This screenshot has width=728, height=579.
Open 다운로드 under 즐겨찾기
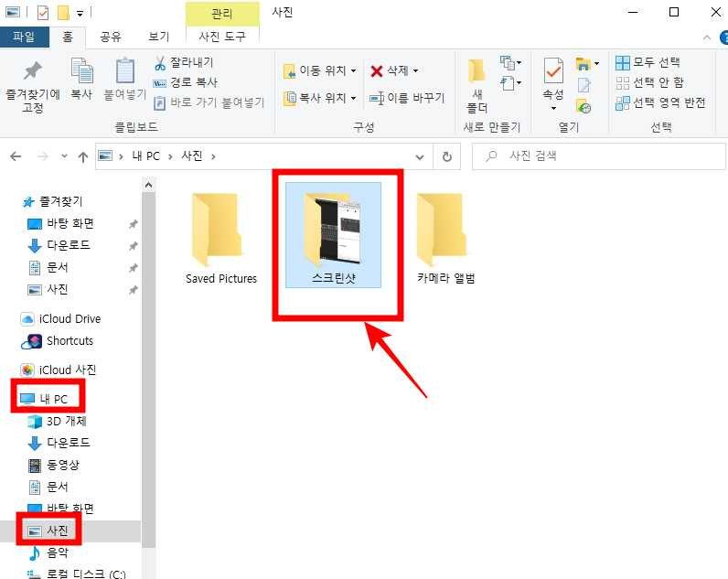tap(68, 245)
